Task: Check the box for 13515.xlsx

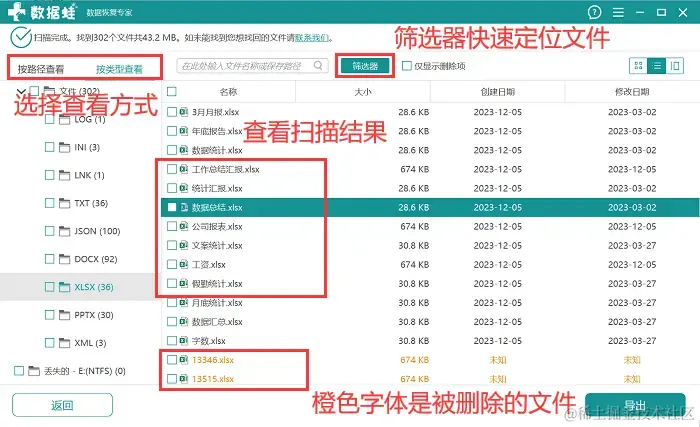Action: [172, 379]
